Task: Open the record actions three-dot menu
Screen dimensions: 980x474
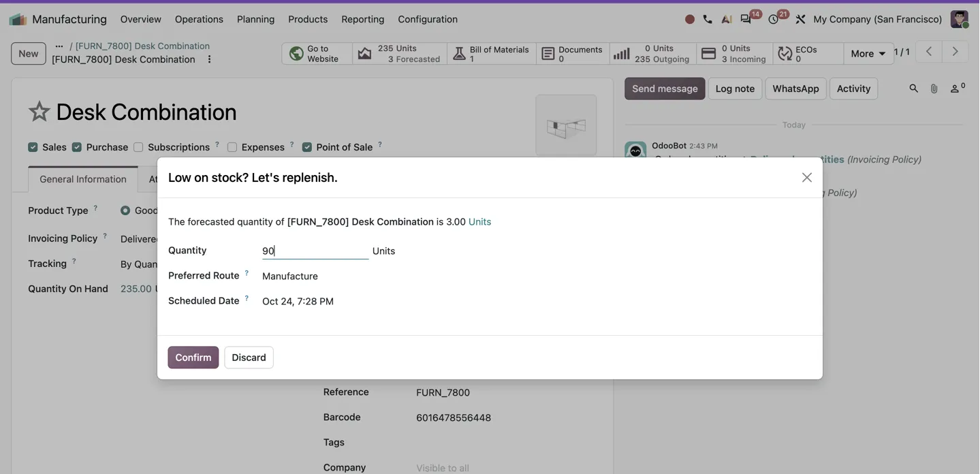Action: [209, 59]
